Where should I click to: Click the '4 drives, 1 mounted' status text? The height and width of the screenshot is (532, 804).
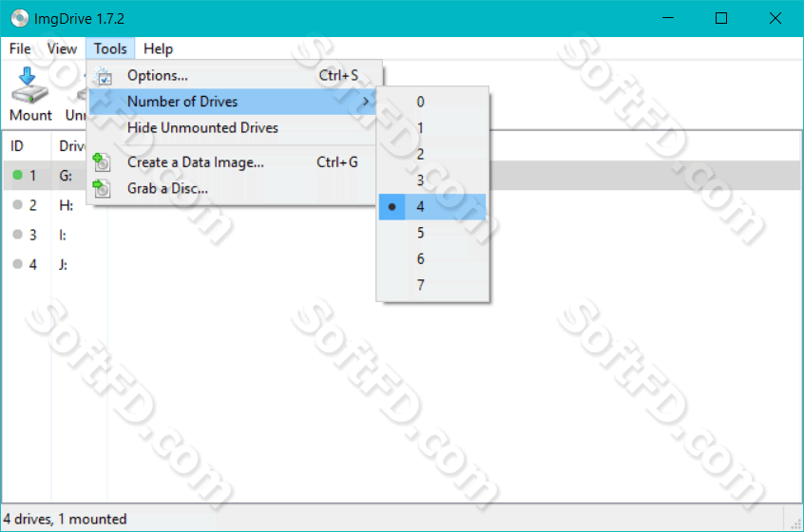click(66, 519)
